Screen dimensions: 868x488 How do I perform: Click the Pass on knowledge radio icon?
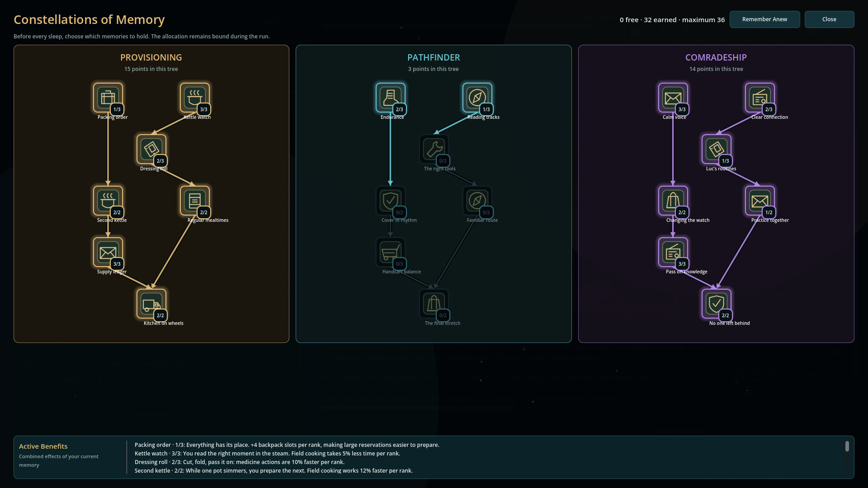(673, 252)
